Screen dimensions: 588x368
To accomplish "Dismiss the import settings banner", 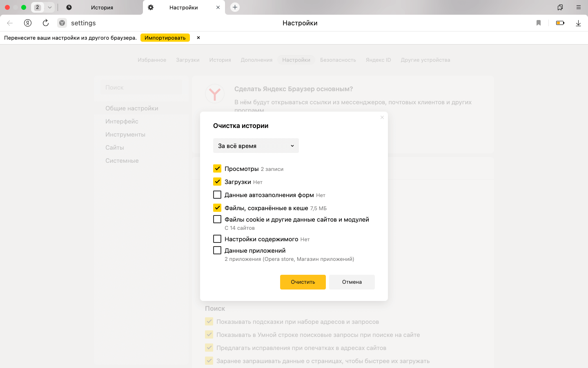I will click(198, 38).
